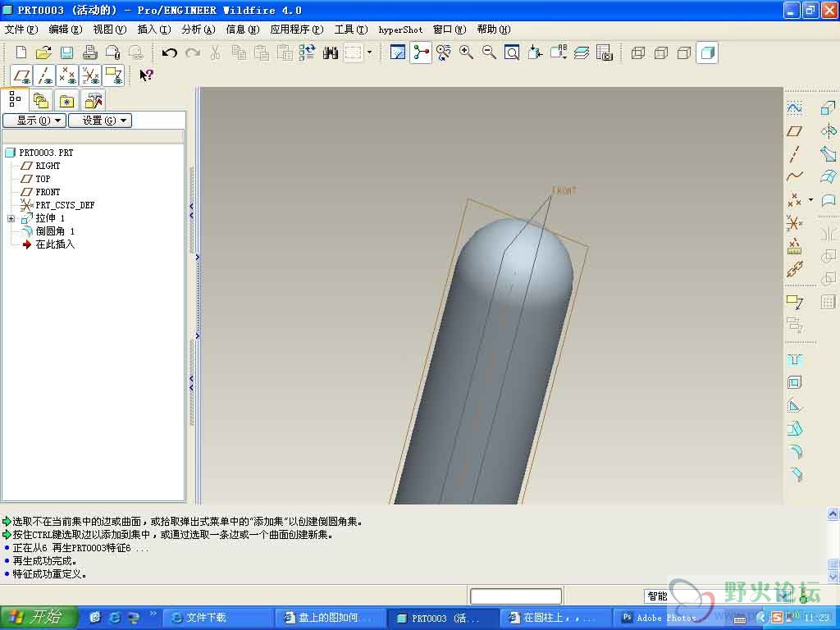This screenshot has width=840, height=630.
Task: Undo the last action
Action: [x=169, y=52]
